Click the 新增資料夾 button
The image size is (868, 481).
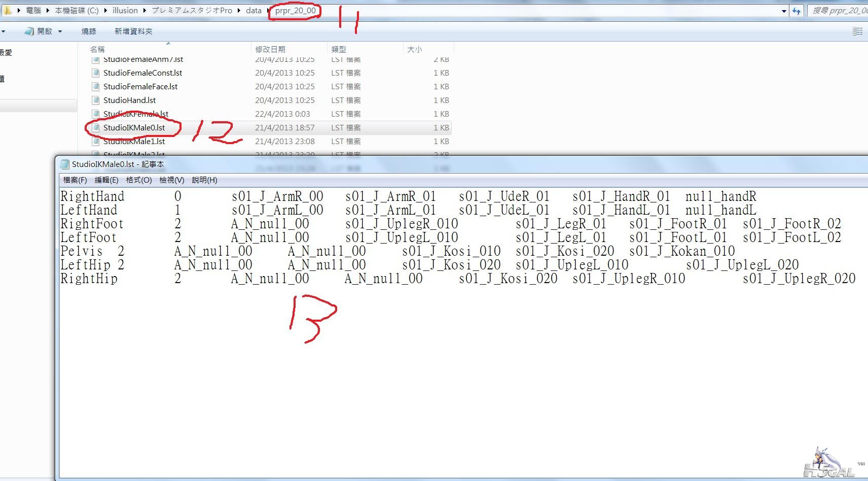click(133, 31)
